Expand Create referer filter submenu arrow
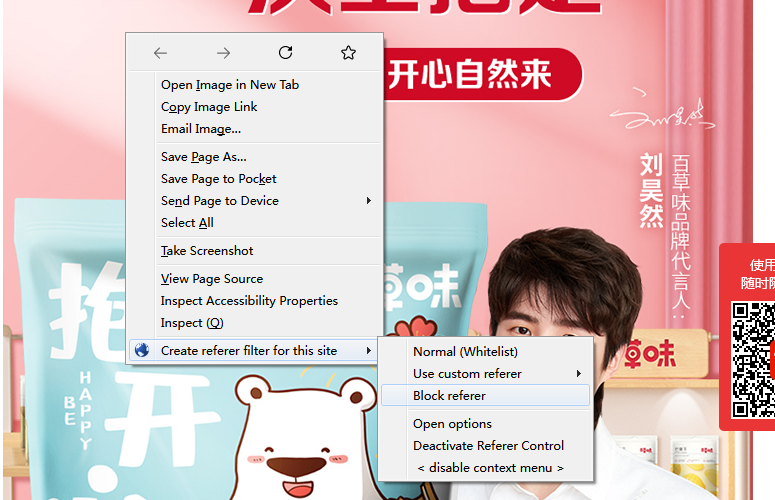 (x=369, y=350)
